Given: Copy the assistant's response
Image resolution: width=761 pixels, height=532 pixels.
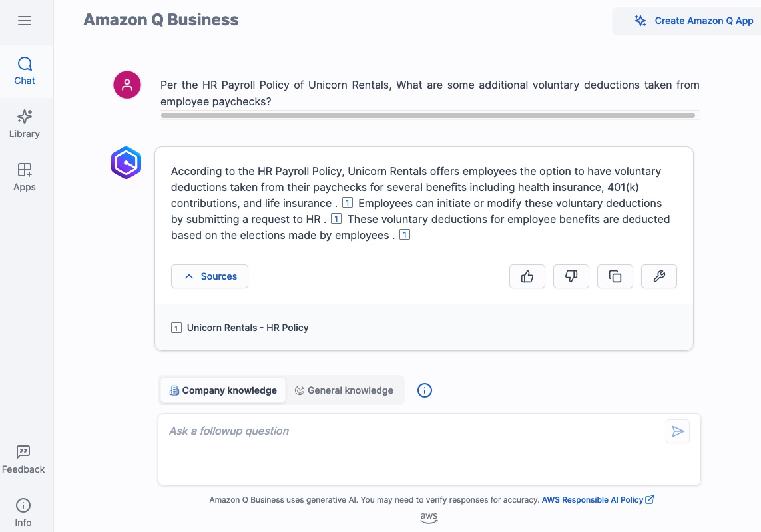Looking at the screenshot, I should (x=615, y=276).
